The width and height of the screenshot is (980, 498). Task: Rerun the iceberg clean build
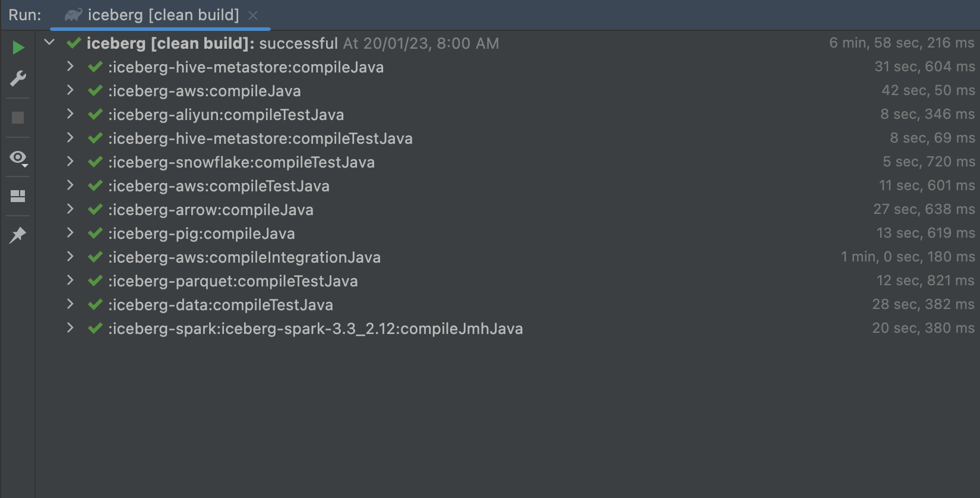(18, 48)
